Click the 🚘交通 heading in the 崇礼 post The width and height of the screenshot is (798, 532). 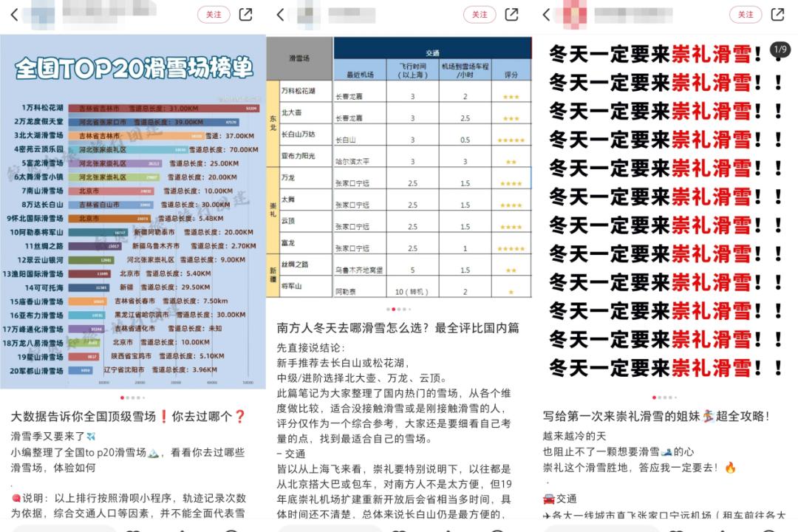coord(560,499)
